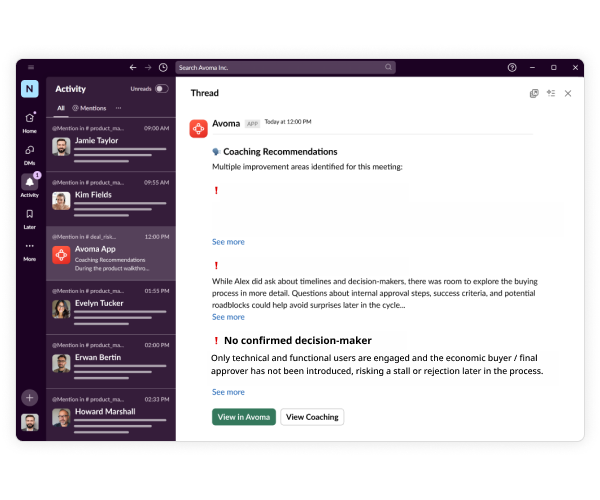Click Evelyn Tucker's avatar
Image resolution: width=600 pixels, height=500 pixels.
click(61, 309)
